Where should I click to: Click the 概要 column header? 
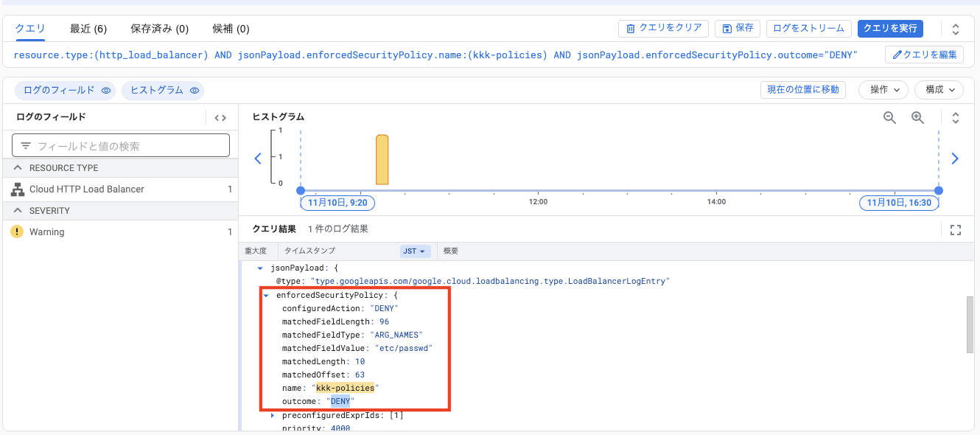pyautogui.click(x=451, y=251)
